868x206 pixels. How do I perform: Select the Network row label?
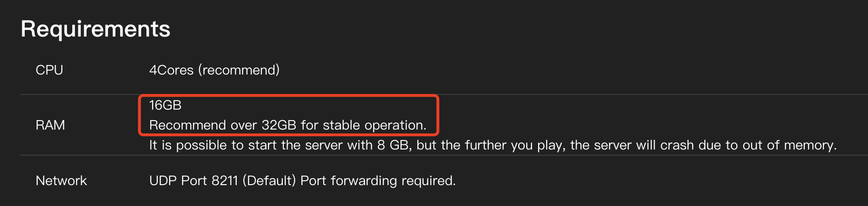(x=61, y=181)
